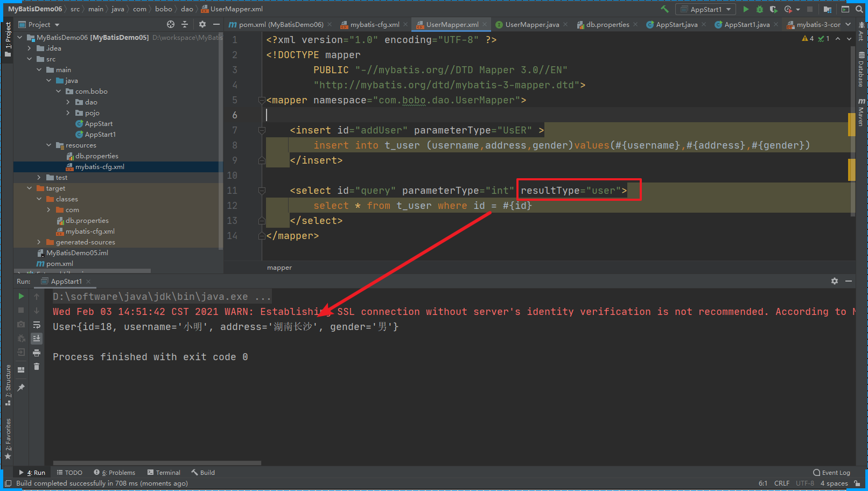Select MyBatisDemo05.iml in project tree
The image size is (868, 491).
77,253
